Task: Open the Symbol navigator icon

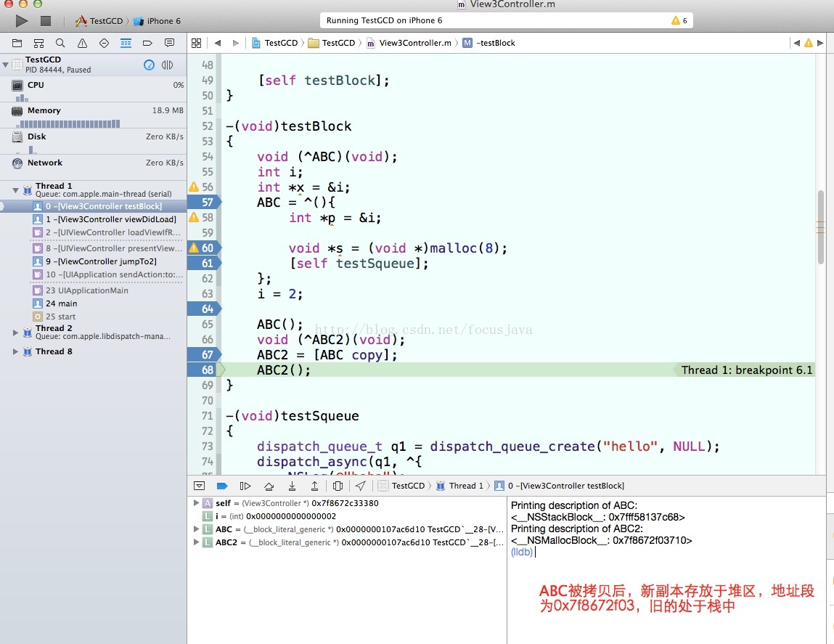Action: point(38,43)
